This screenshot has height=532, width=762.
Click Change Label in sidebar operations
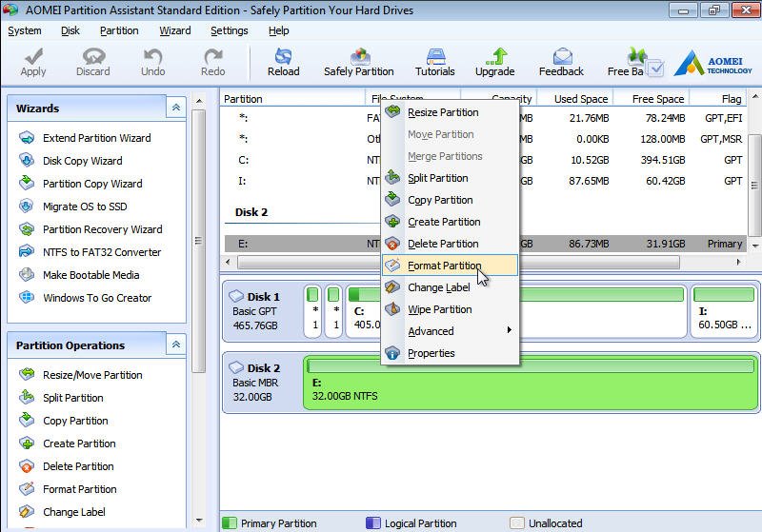coord(74,512)
